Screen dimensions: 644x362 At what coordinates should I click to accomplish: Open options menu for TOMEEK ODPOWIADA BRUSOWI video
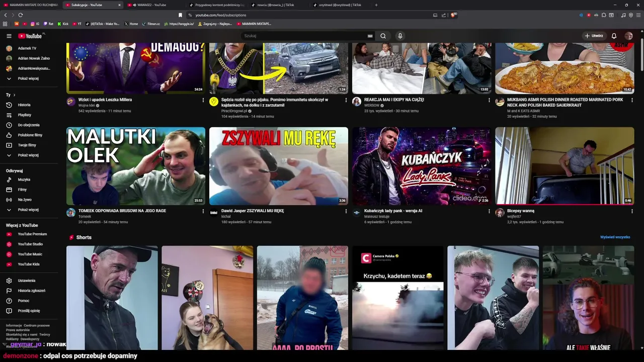pos(203,211)
